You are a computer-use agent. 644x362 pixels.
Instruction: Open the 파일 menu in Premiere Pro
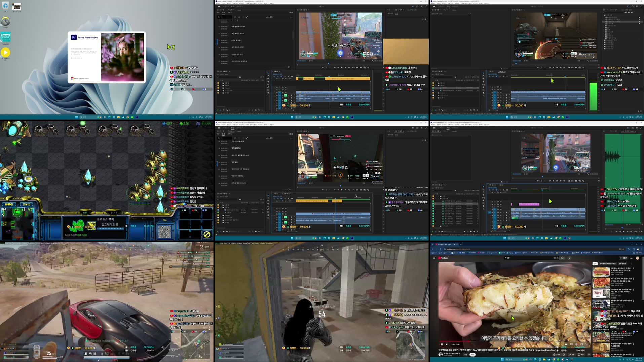click(x=218, y=3)
